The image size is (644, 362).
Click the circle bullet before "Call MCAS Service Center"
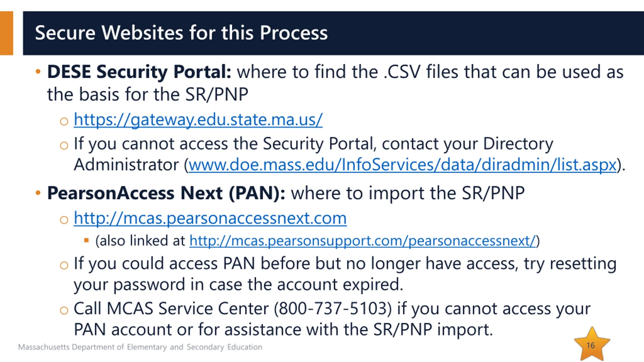click(64, 310)
